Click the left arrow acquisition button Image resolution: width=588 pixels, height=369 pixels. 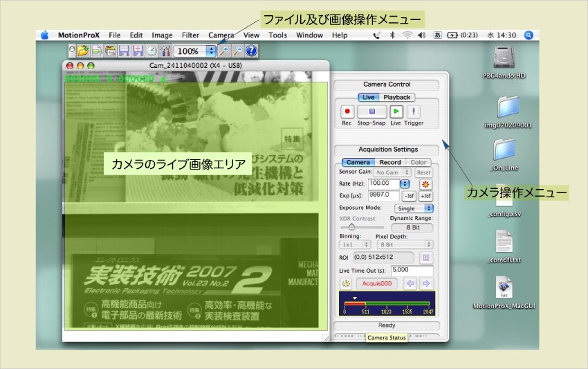(410, 284)
